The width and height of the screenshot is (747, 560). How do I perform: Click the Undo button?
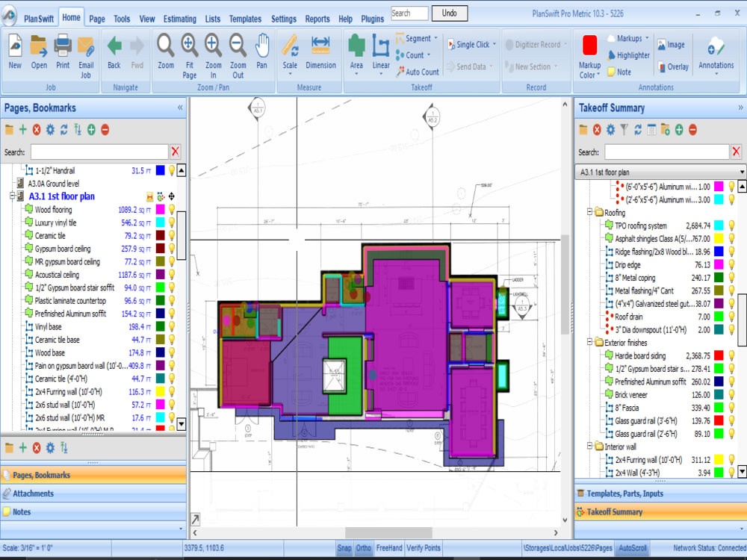click(449, 13)
